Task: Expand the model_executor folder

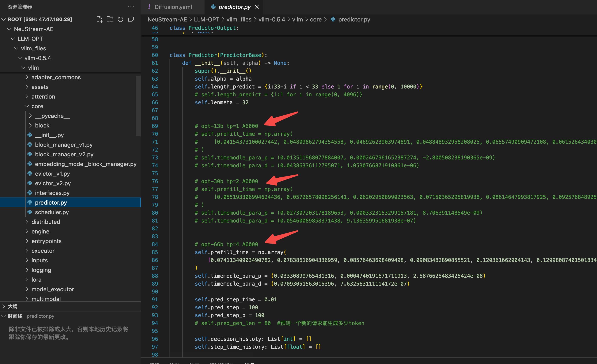Action: [x=27, y=289]
